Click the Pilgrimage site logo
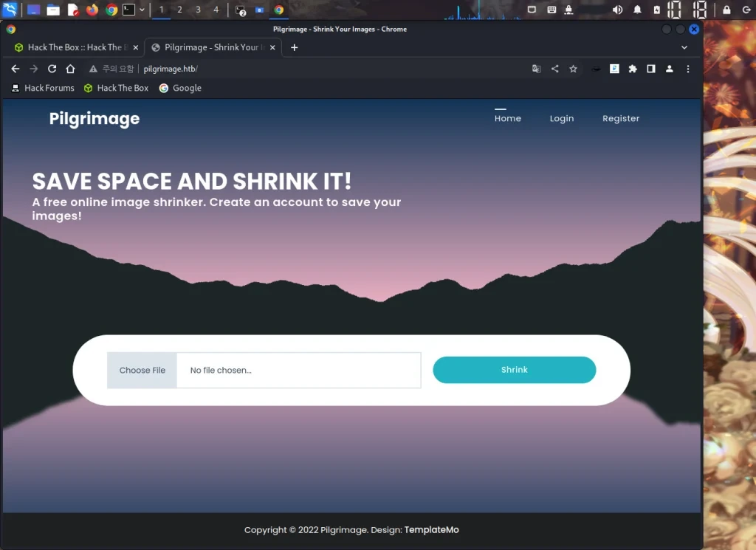 click(x=94, y=119)
